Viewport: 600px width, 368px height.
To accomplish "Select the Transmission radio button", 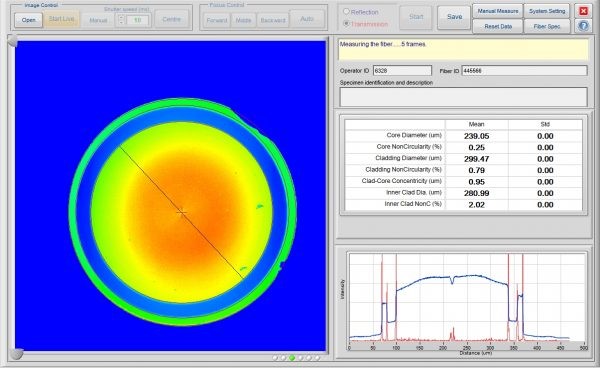I will click(x=346, y=24).
